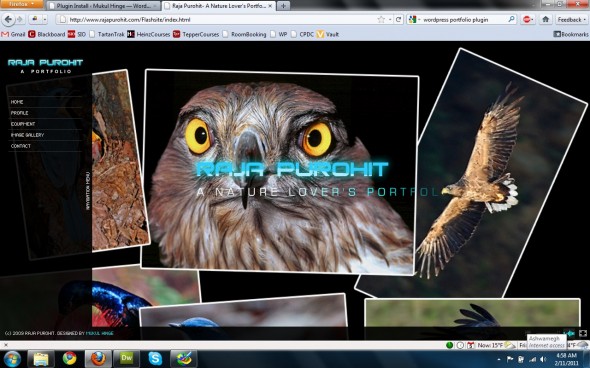Select IMAGE GALLERY in the site menu
Viewport: 590px width, 368px height.
tap(27, 135)
